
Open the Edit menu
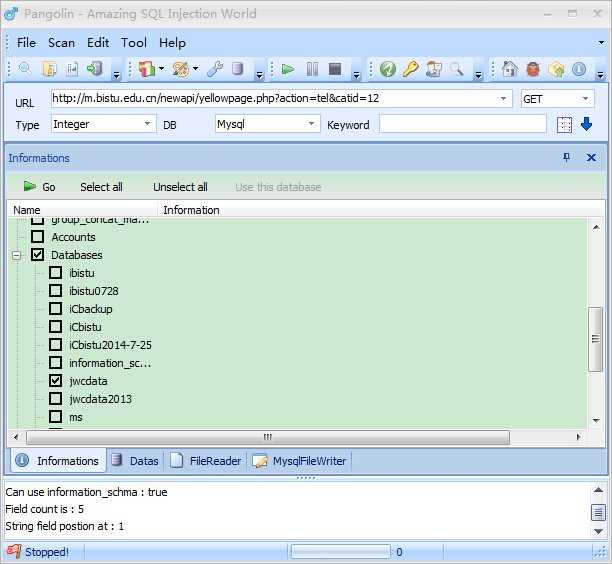(x=98, y=43)
